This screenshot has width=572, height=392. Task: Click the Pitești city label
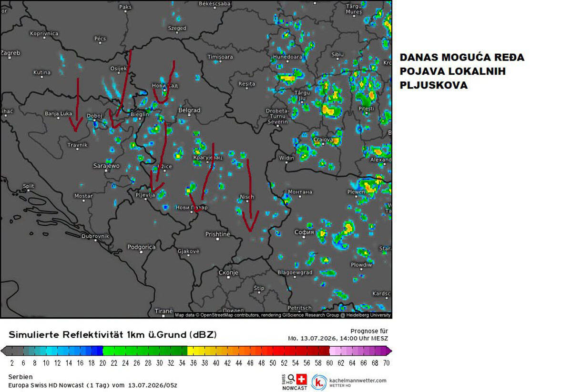point(367,109)
